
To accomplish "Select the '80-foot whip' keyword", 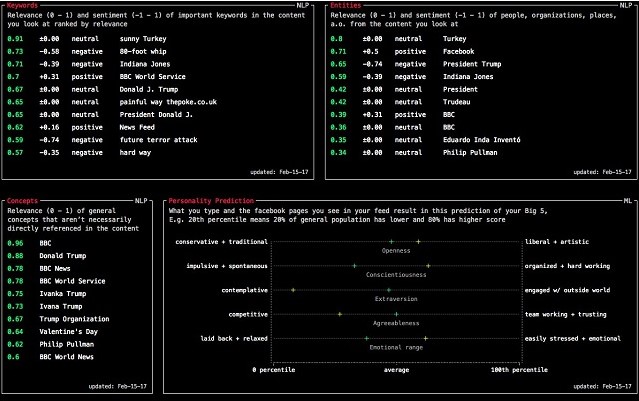I will click(x=143, y=52).
